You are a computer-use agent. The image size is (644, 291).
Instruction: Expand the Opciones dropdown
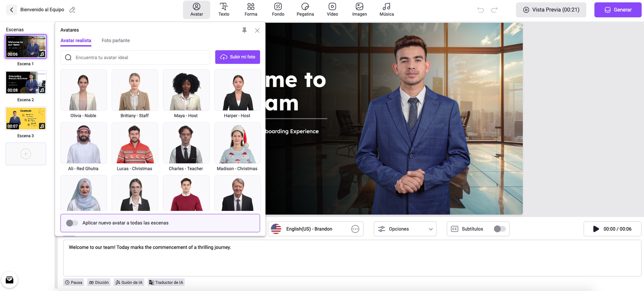405,229
